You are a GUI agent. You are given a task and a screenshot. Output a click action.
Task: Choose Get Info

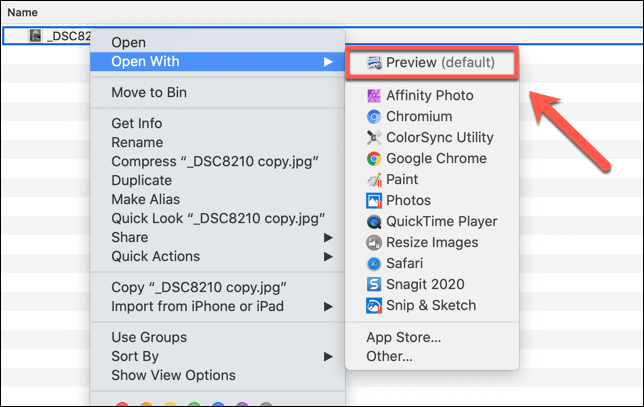pyautogui.click(x=217, y=123)
